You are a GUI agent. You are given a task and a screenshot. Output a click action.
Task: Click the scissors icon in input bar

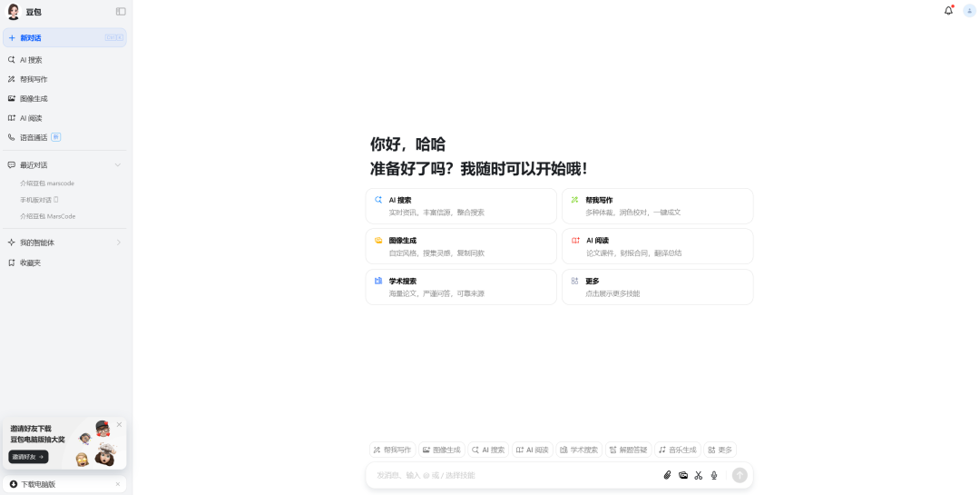(699, 476)
